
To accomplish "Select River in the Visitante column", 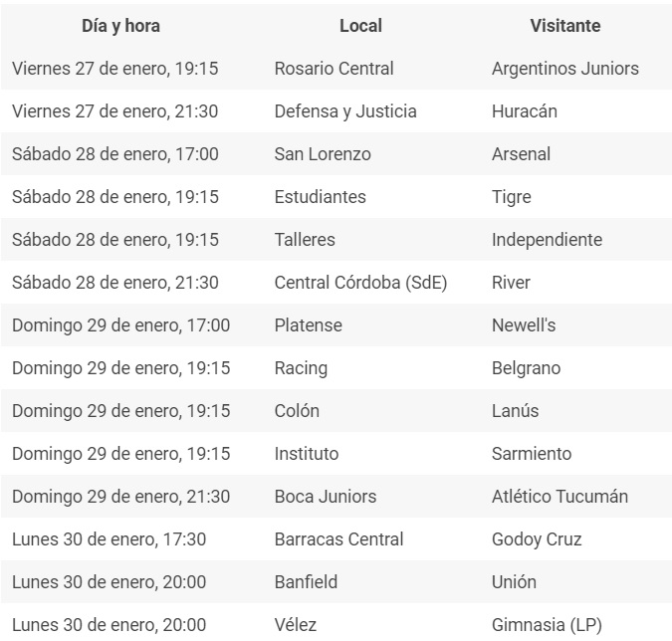I will (511, 283).
